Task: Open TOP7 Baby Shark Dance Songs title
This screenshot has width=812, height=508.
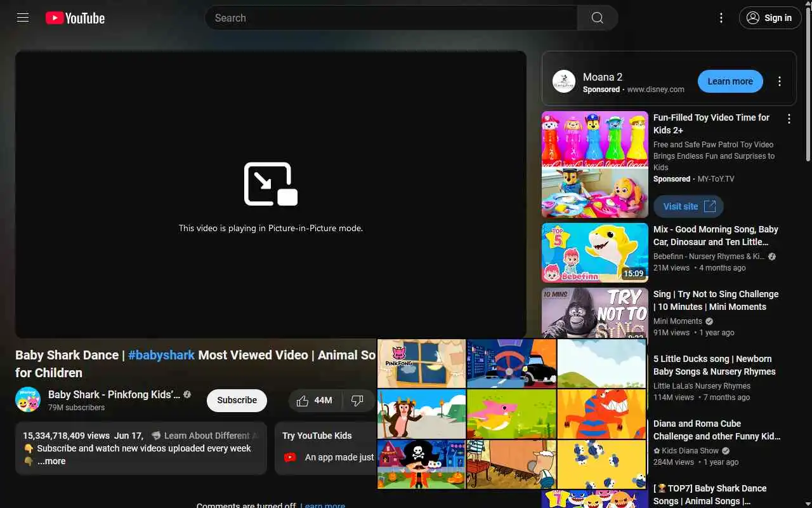Action: click(710, 495)
